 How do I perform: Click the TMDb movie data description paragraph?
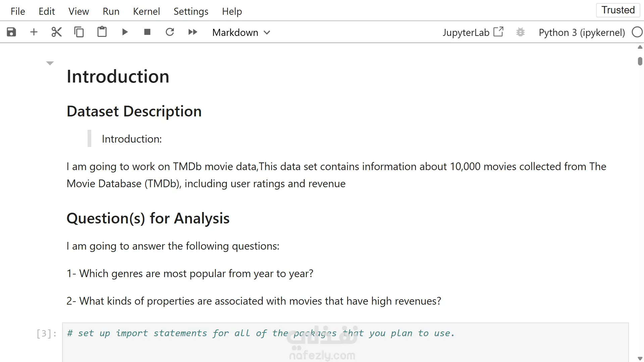[x=336, y=175]
